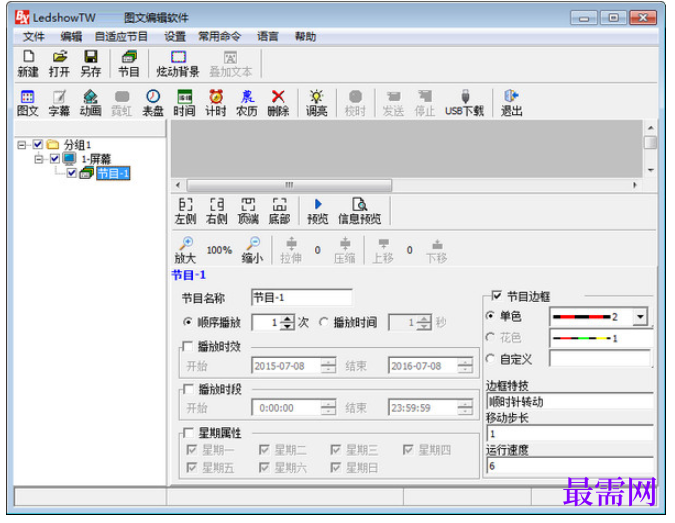The width and height of the screenshot is (675, 523).
Task: Click into the 节目名称 text field
Action: click(x=301, y=297)
